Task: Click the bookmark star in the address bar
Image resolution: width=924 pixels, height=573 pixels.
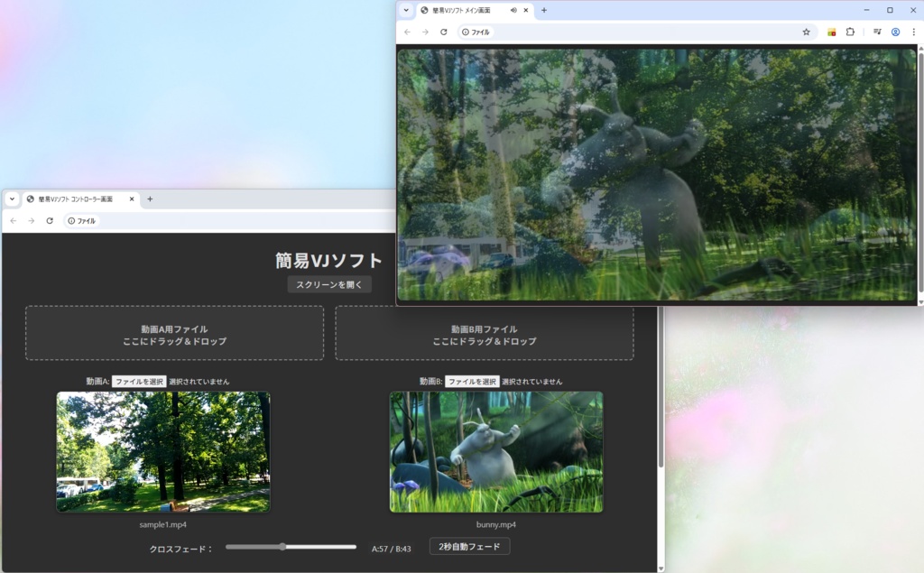Action: (x=806, y=32)
